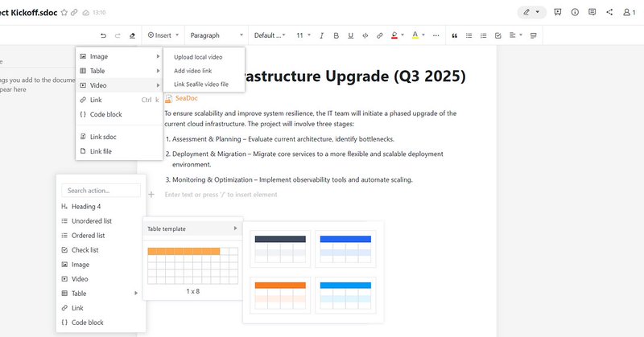
Task: Show document info
Action: point(575,12)
